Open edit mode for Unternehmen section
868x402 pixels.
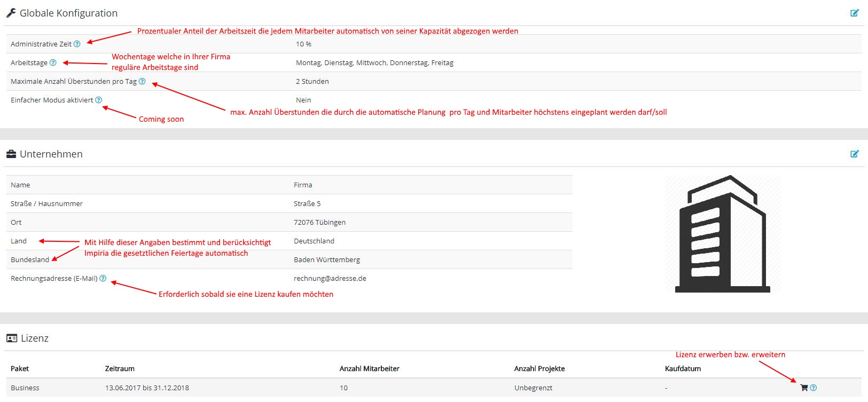coord(854,154)
